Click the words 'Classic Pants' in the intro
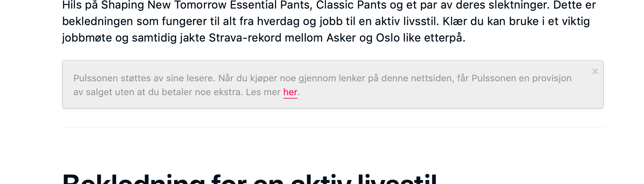This screenshot has height=184, width=644. 351,5
